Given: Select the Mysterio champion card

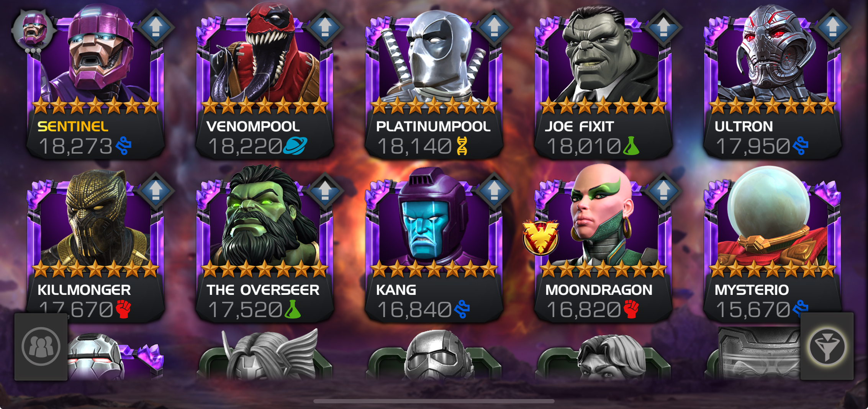Looking at the screenshot, I should coord(772,245).
